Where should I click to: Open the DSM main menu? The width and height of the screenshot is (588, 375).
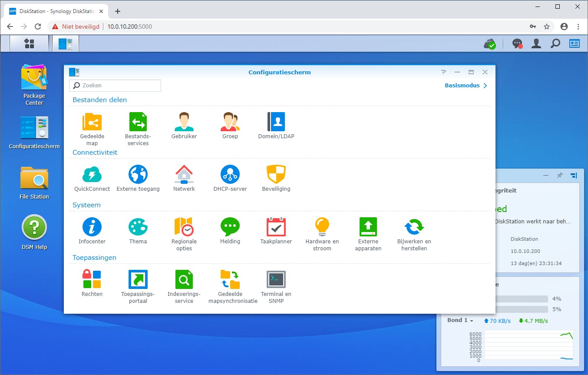[x=29, y=43]
